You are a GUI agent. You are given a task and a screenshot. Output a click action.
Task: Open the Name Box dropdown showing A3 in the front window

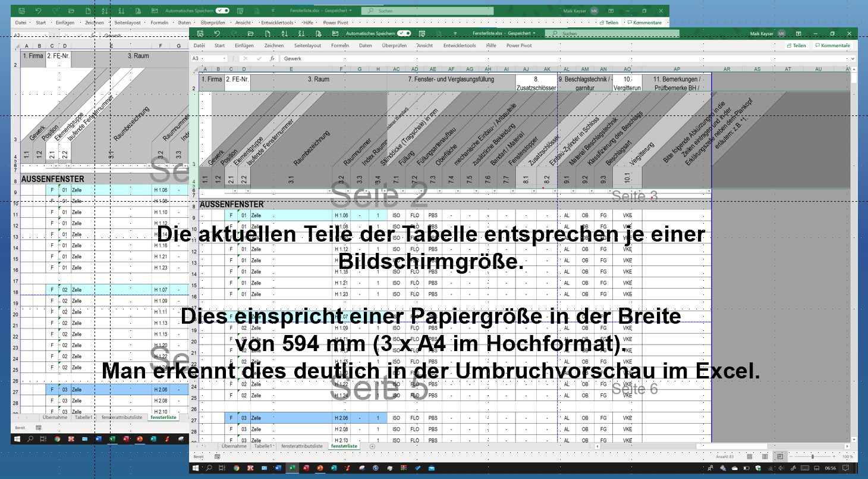click(224, 59)
